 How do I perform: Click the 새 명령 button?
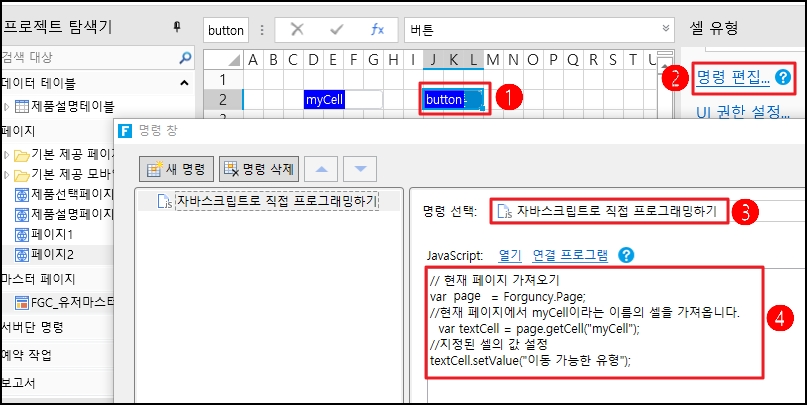coord(177,169)
